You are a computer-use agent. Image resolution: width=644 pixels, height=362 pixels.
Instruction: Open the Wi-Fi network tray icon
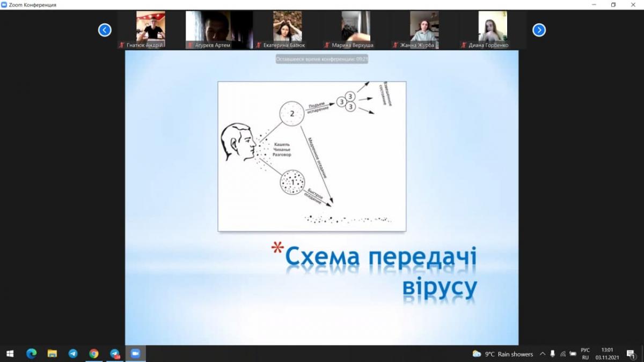tap(563, 354)
